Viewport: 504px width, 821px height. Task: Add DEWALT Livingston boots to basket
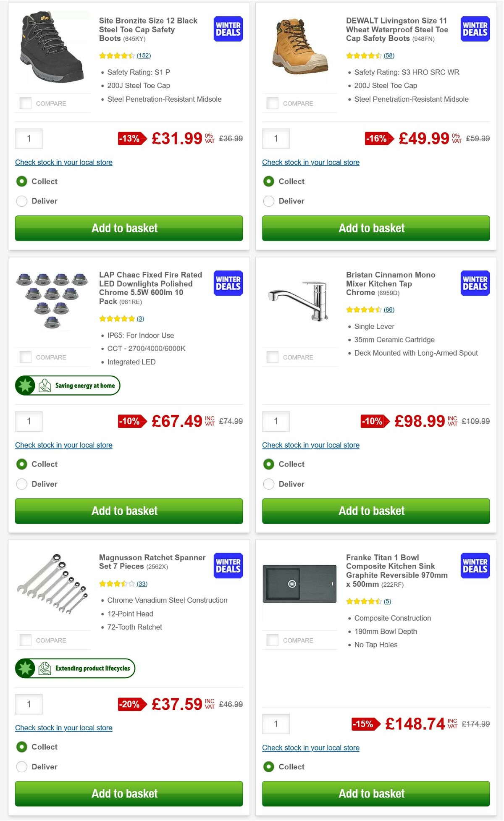click(x=375, y=228)
